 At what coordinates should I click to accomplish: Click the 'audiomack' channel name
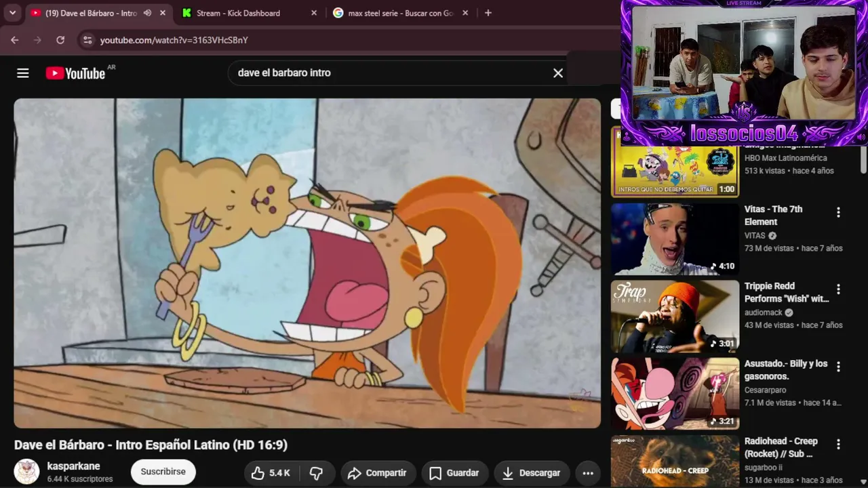click(x=764, y=312)
